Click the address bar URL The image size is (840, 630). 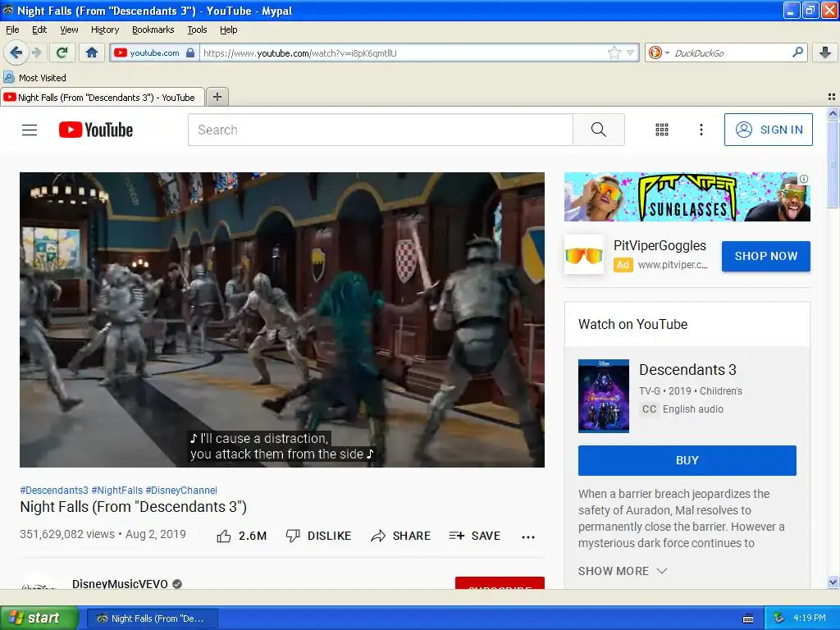(x=404, y=53)
